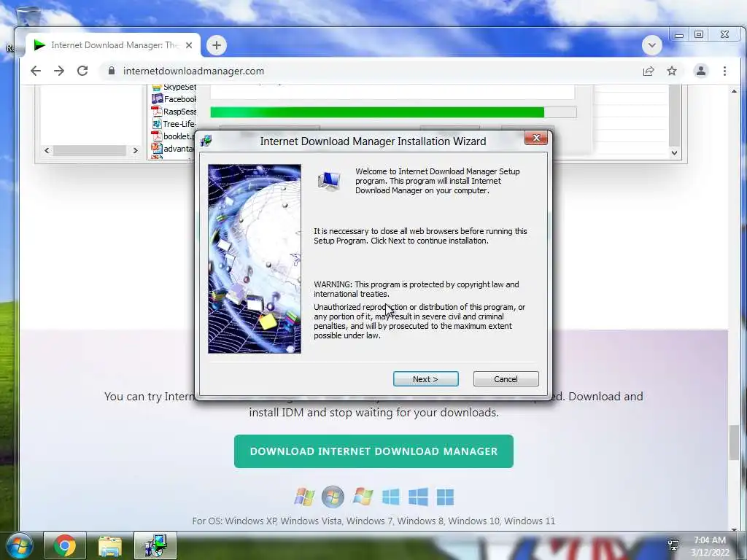Click the network icon in the system tray
Viewport: 747px width, 560px height.
pyautogui.click(x=673, y=545)
